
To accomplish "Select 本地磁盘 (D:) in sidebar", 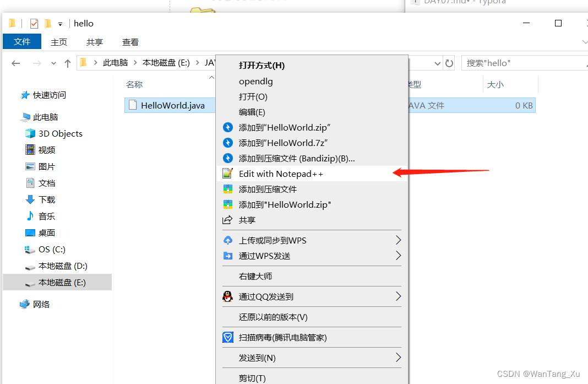I will [x=63, y=266].
